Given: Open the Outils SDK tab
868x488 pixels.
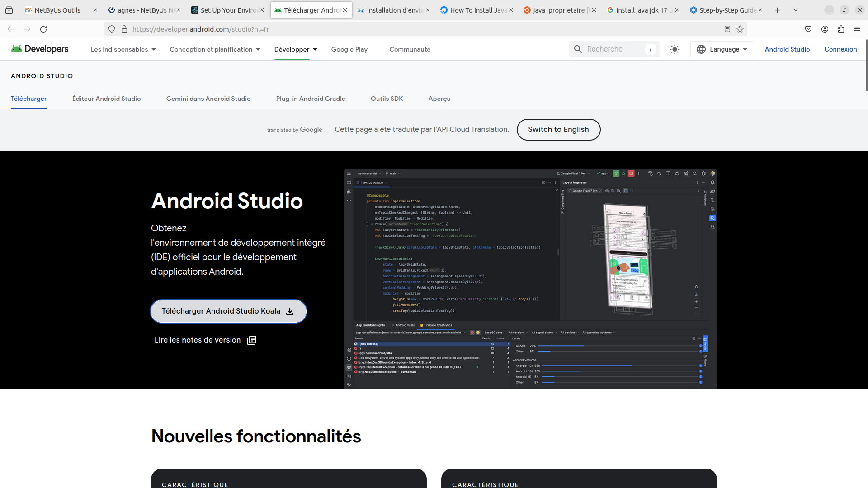Looking at the screenshot, I should [x=387, y=99].
